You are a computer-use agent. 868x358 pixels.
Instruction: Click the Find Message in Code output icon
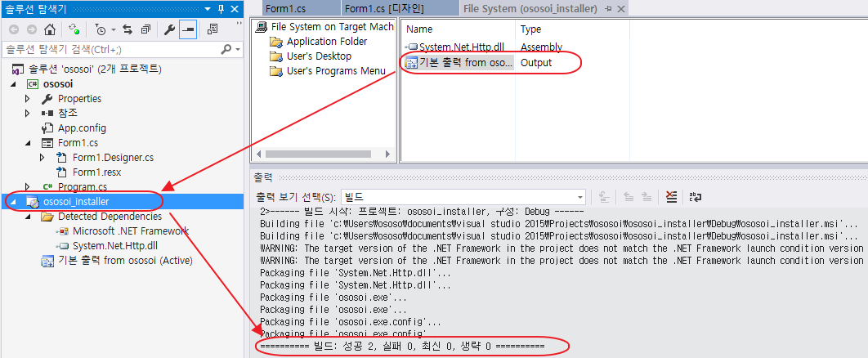click(x=605, y=197)
